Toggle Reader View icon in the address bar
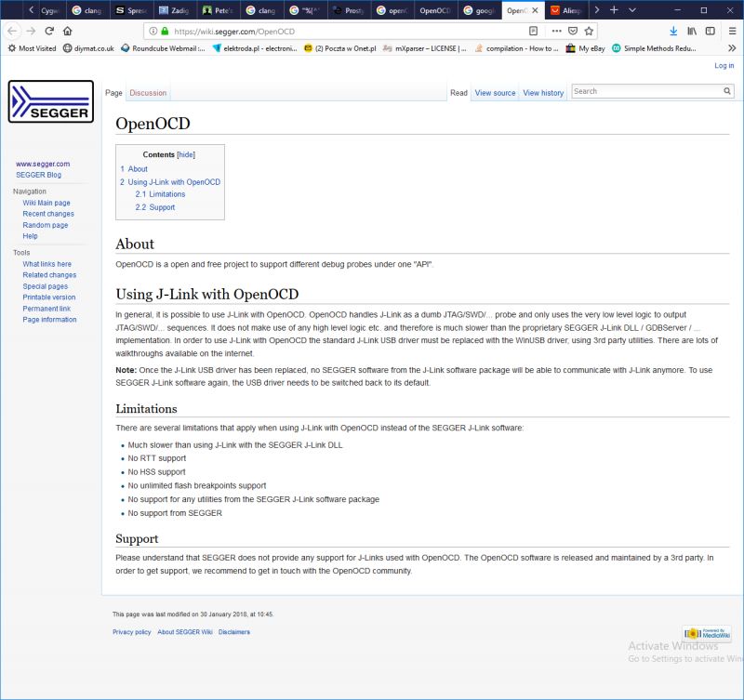Screen dimensions: 744x700 click(533, 32)
